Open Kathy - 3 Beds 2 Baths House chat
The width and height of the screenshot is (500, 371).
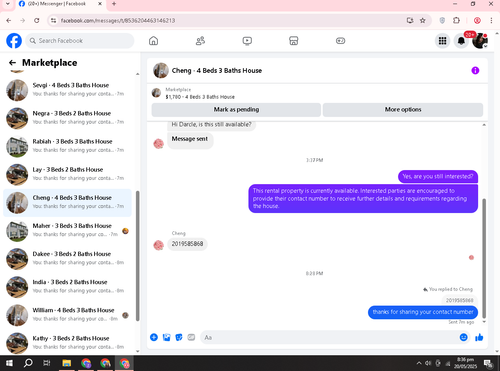pos(67,343)
